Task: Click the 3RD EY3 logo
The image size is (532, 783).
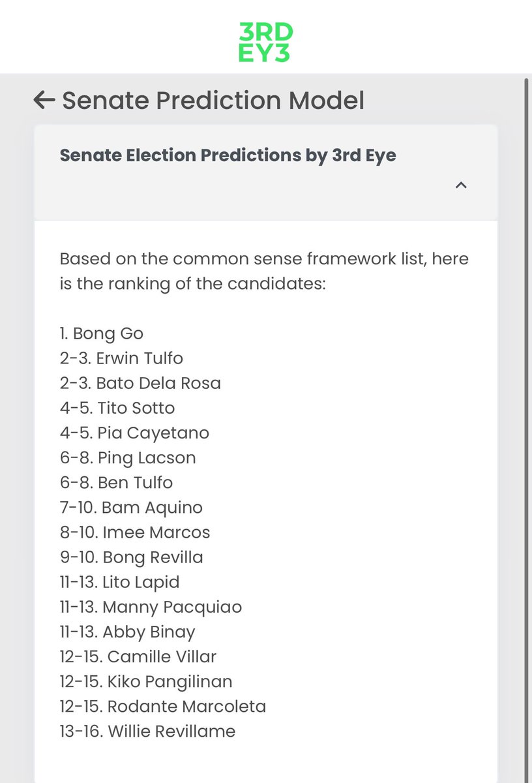Action: (x=265, y=42)
